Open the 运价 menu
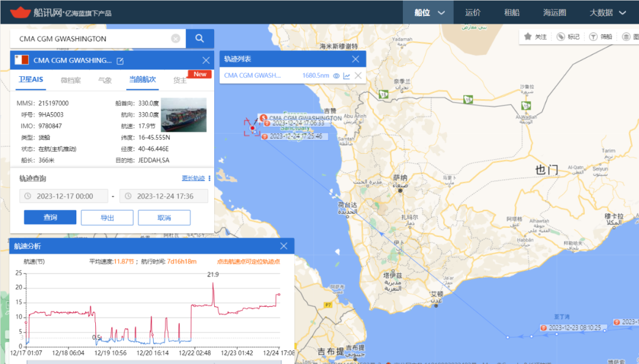The width and height of the screenshot is (639, 364). (473, 12)
